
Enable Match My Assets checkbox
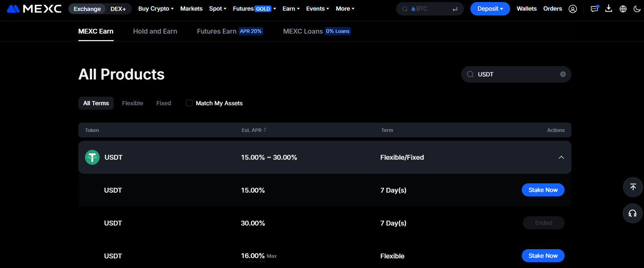189,103
